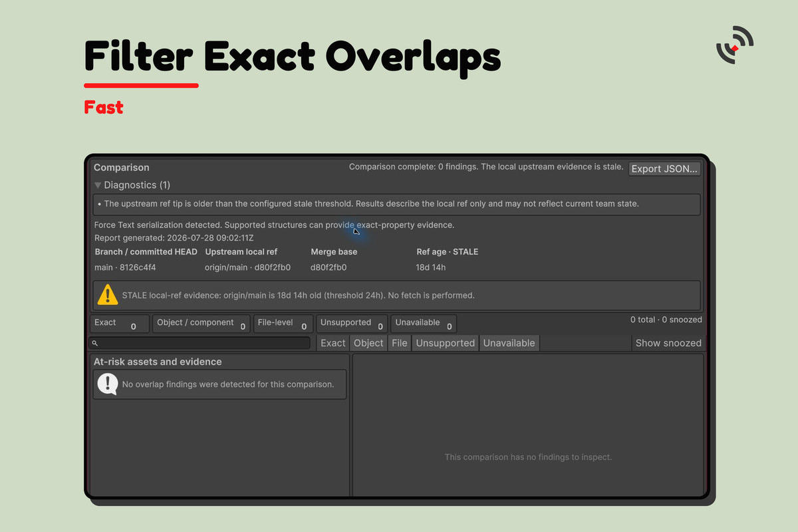
Task: Click the 'main · 8126c4f4' branch value
Action: coord(126,267)
